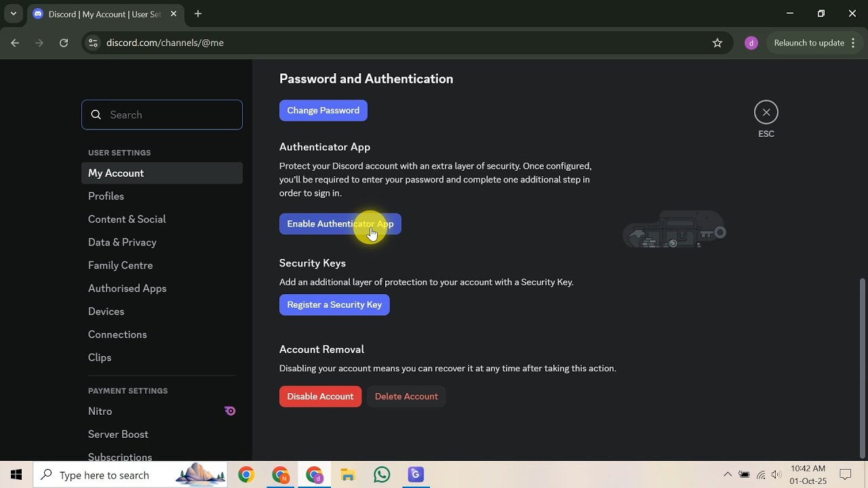Open the notifications center icon
The image size is (868, 488).
[846, 474]
